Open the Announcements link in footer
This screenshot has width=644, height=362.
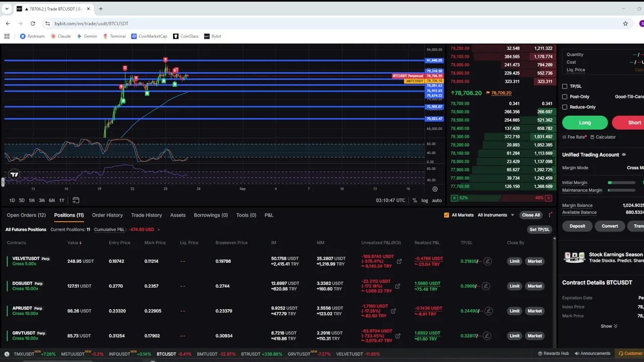[x=592, y=353]
